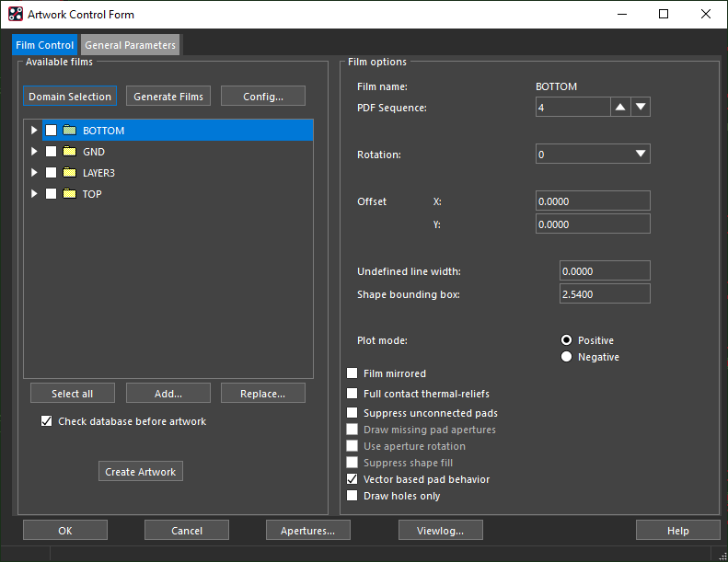The height and width of the screenshot is (562, 728).
Task: Select the LAYER3 film row label
Action: click(x=98, y=173)
